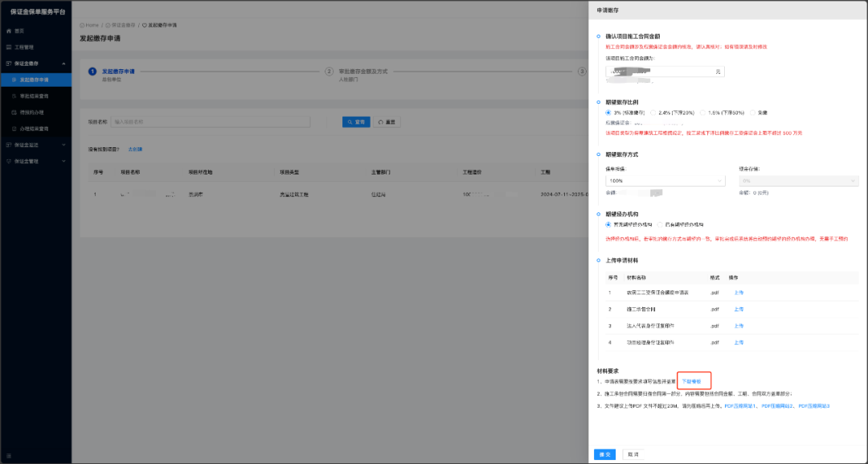Click the 去创建 link
The width and height of the screenshot is (868, 464).
[x=135, y=150]
